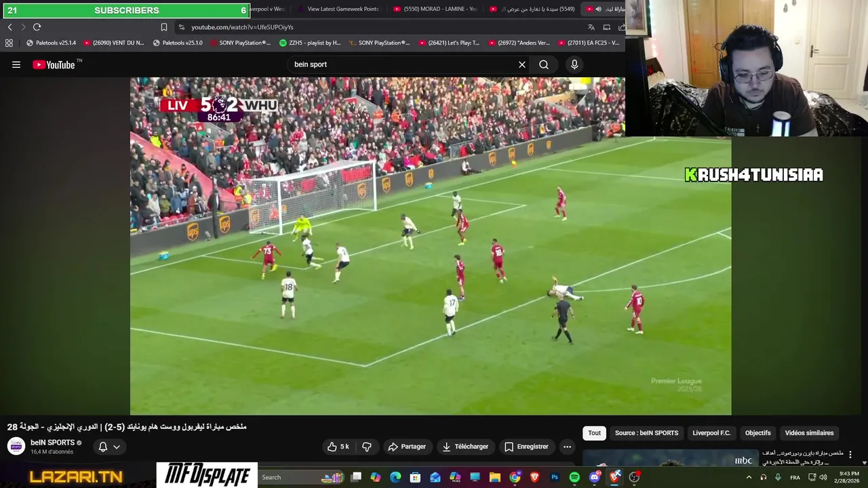Open the bookmarks apps grid icon

coord(9,43)
